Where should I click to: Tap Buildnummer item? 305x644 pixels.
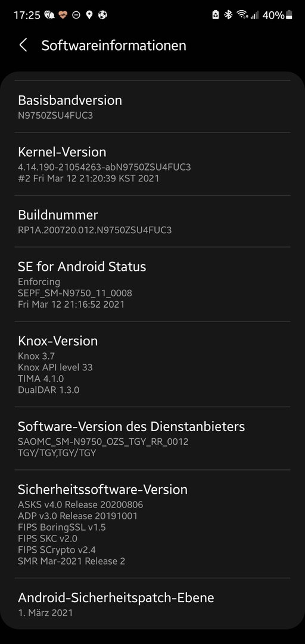point(152,221)
